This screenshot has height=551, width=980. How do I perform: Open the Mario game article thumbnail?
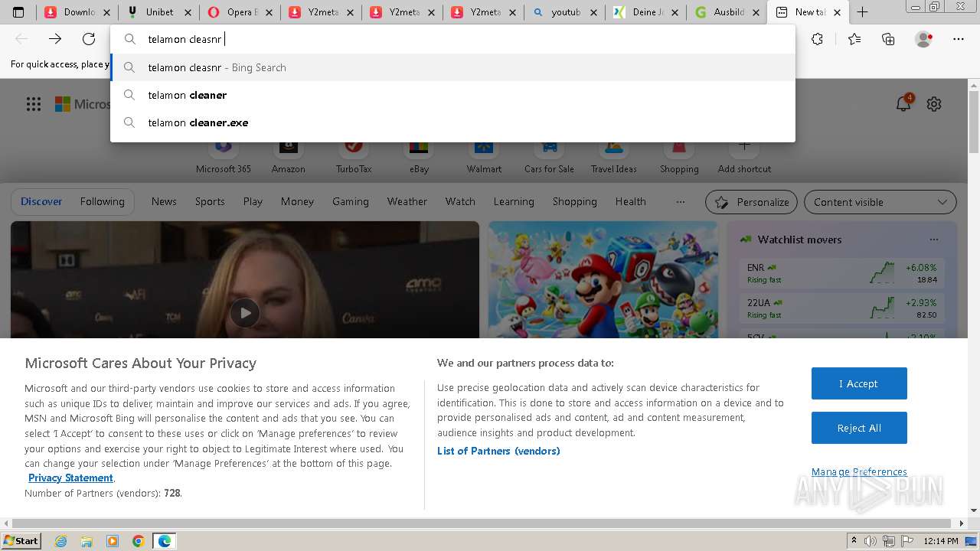click(x=603, y=279)
